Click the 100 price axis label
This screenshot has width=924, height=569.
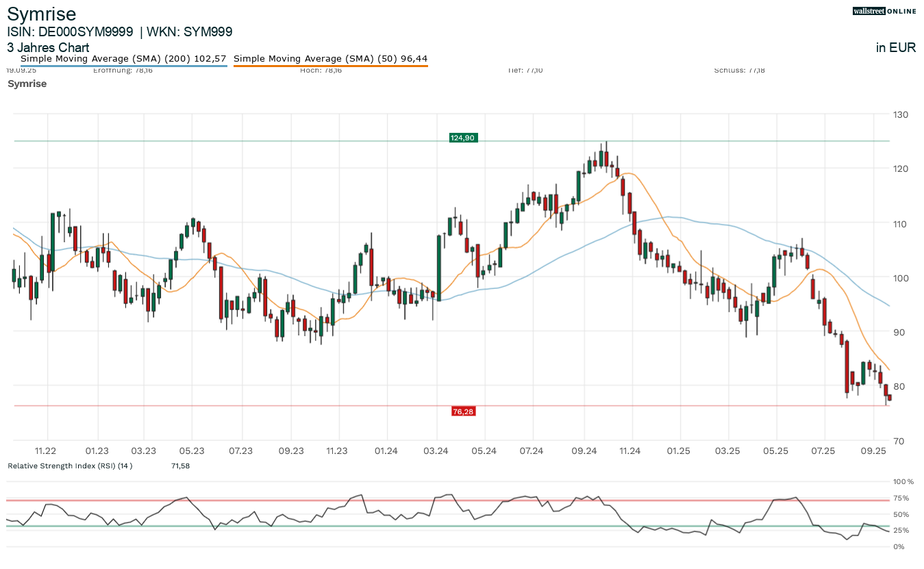[x=900, y=278]
